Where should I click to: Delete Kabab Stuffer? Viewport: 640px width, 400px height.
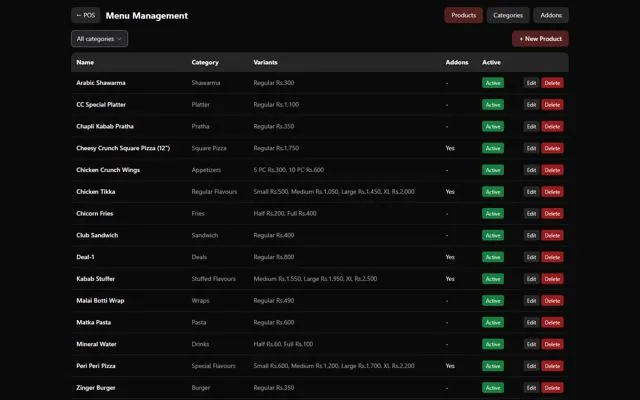point(552,279)
